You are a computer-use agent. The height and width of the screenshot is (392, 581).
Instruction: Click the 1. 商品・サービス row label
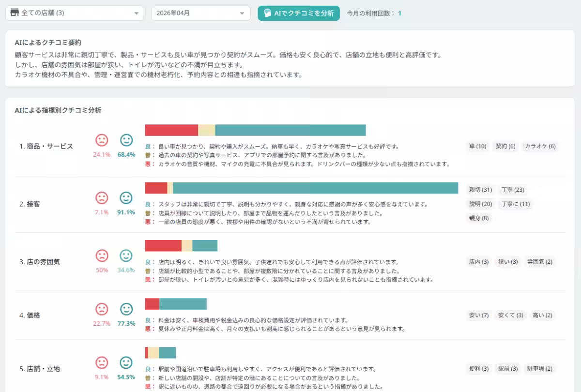pyautogui.click(x=46, y=146)
